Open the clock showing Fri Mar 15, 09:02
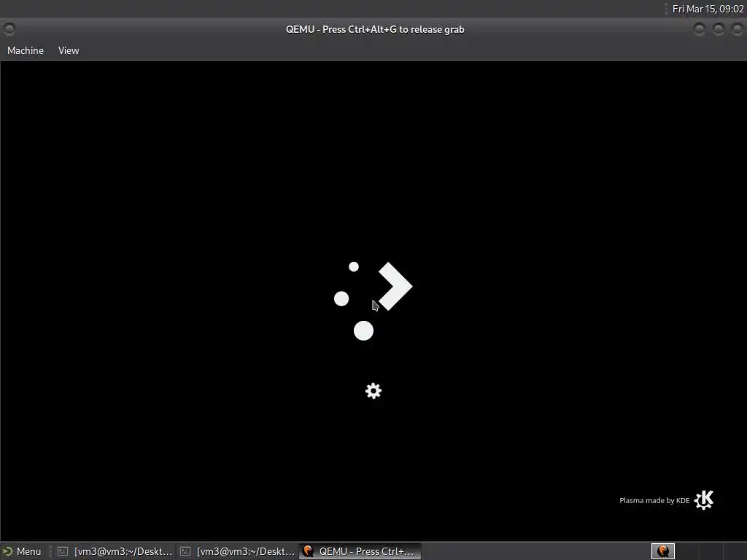Viewport: 747px width, 560px height. coord(708,9)
